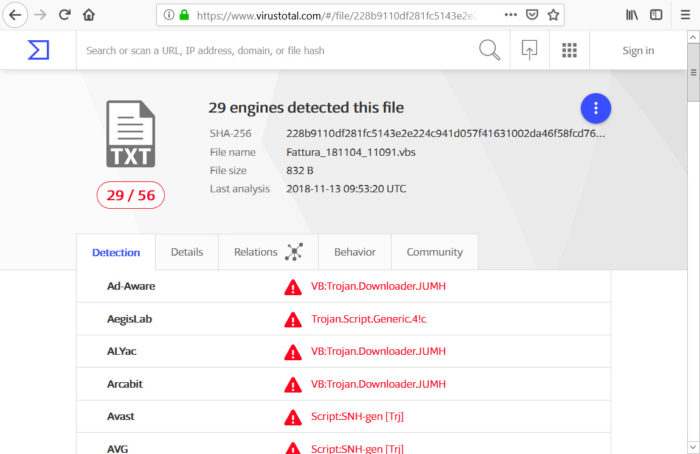The height and width of the screenshot is (454, 700).
Task: Click the Ad-Aware engine name
Action: coord(131,286)
